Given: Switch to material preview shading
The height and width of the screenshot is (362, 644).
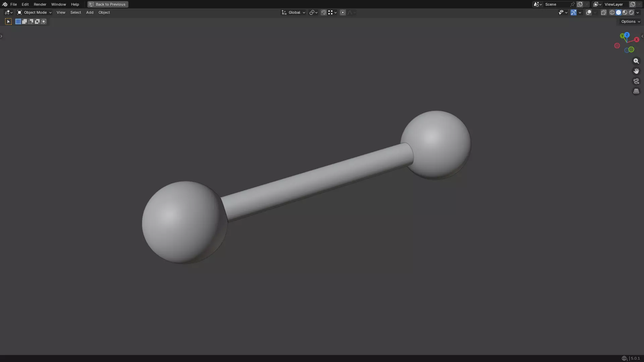Looking at the screenshot, I should [x=625, y=12].
